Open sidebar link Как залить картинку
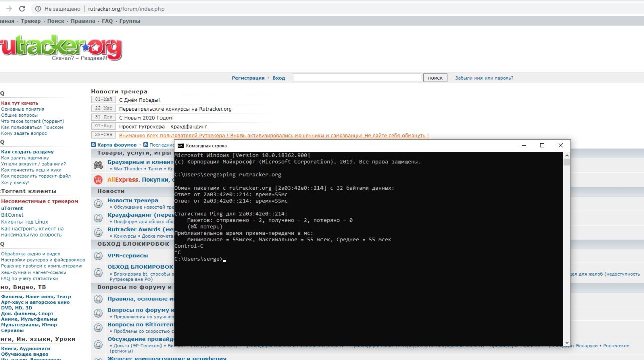The width and height of the screenshot is (644, 360). coord(25,158)
